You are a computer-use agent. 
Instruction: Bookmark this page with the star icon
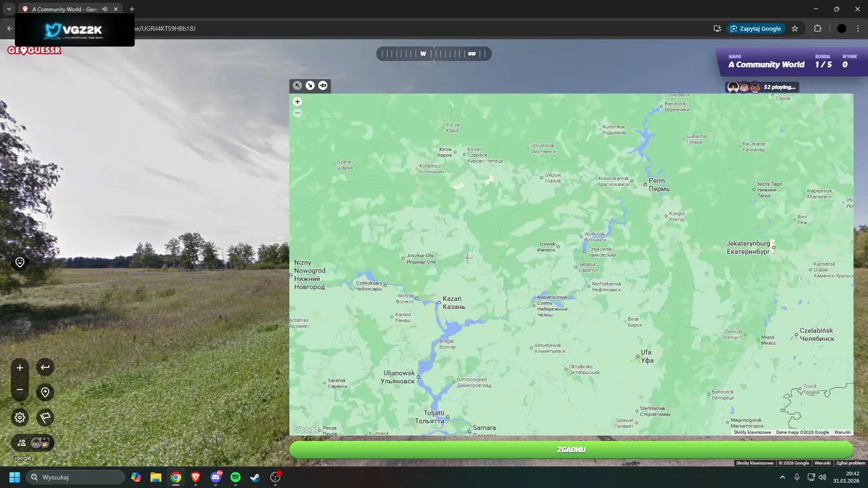pos(795,28)
